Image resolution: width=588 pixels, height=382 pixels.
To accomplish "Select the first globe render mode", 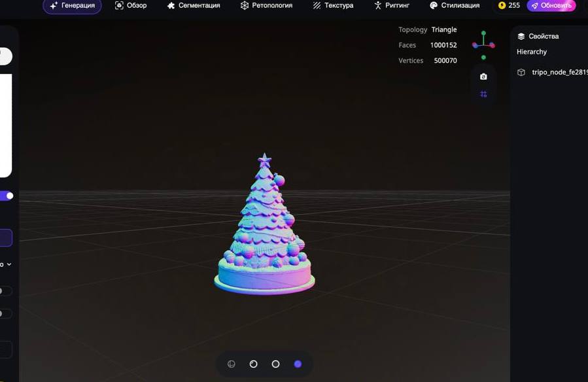I will 232,364.
